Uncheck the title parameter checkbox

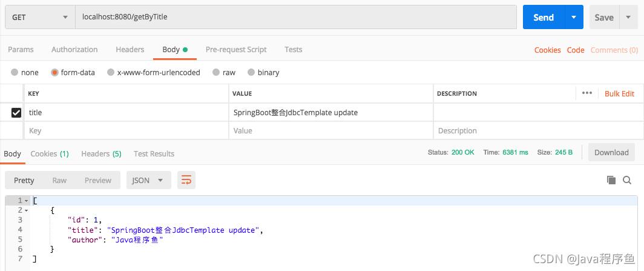pyautogui.click(x=16, y=112)
